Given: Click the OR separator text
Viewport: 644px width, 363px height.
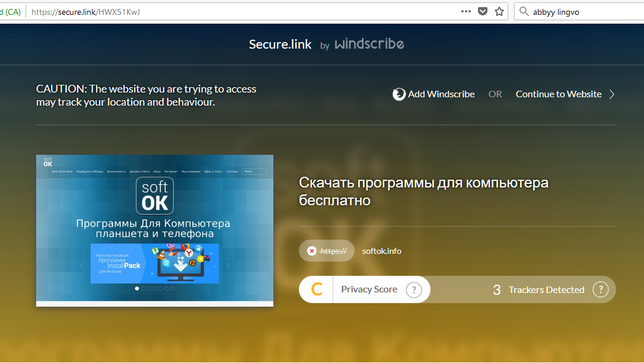Looking at the screenshot, I should click(495, 94).
